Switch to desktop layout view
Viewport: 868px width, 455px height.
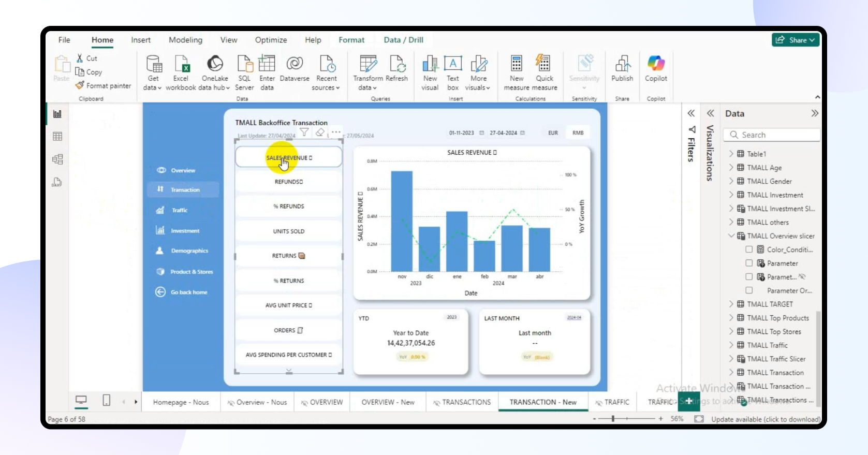(x=81, y=400)
